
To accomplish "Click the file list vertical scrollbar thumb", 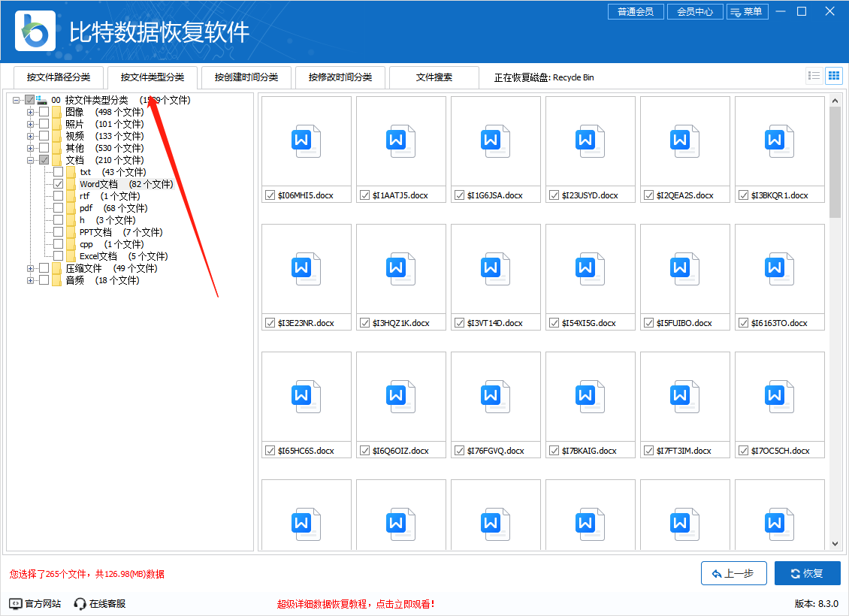I will pyautogui.click(x=835, y=162).
